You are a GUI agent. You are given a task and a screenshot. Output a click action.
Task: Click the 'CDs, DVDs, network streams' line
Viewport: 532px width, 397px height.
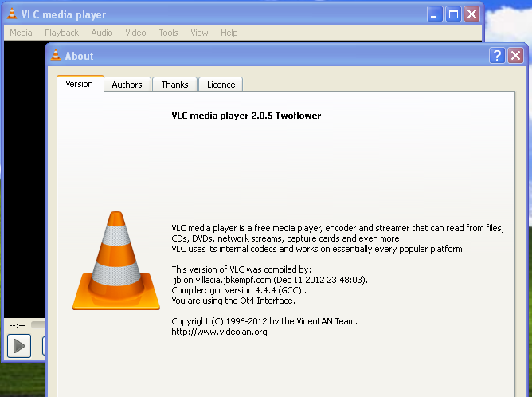[x=287, y=238]
